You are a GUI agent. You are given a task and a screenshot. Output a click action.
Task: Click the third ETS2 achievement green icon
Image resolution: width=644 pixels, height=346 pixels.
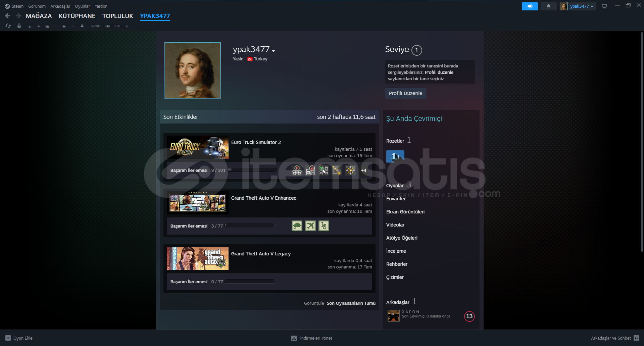(324, 170)
